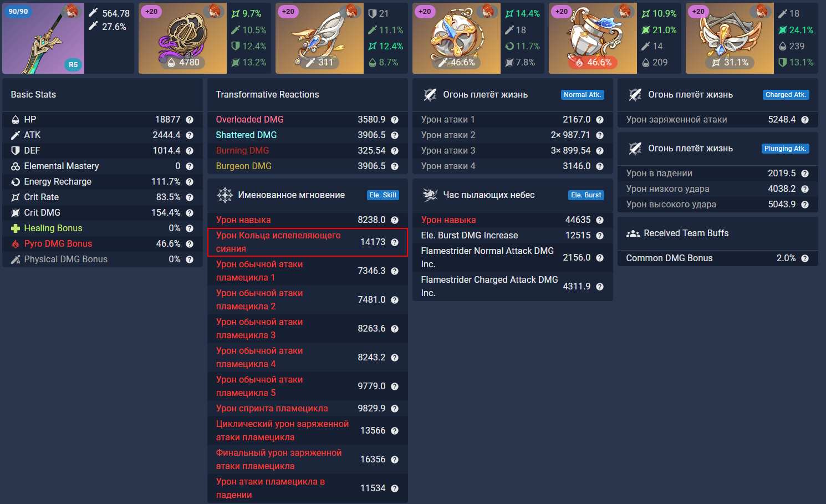
Task: Click help icon for Pyro DMG Bonus
Action: (x=190, y=244)
